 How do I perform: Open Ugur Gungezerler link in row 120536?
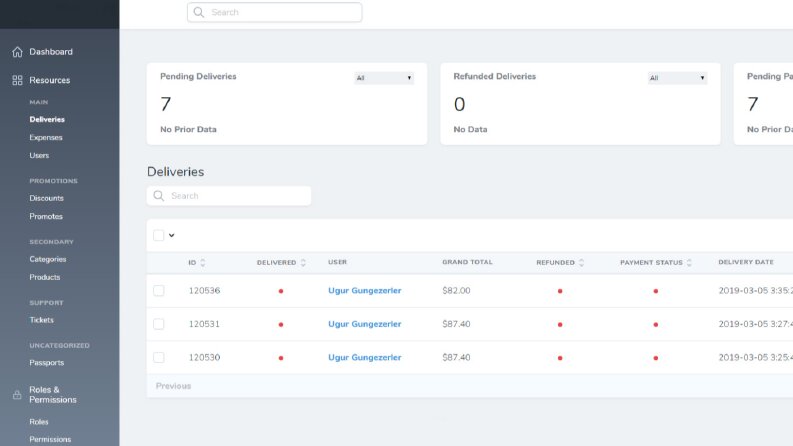[x=365, y=291]
